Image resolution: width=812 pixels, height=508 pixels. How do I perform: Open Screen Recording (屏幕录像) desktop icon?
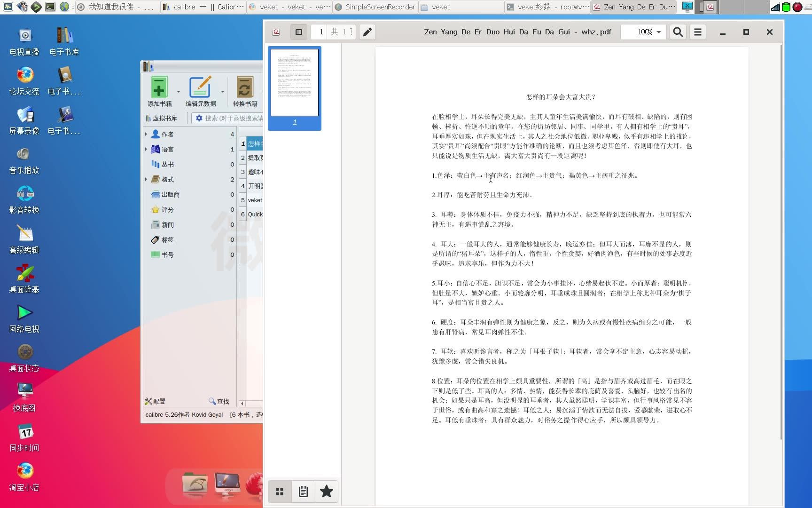pos(24,120)
